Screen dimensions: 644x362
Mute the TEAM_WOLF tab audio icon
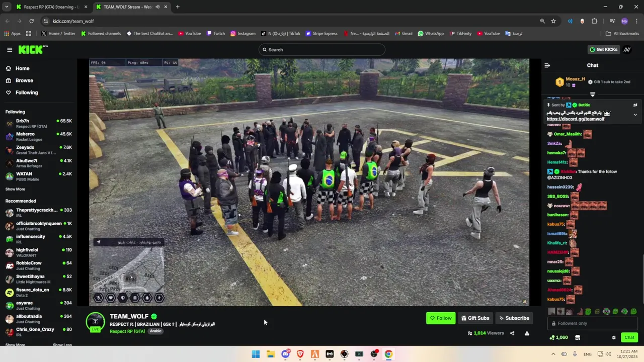coord(157,7)
